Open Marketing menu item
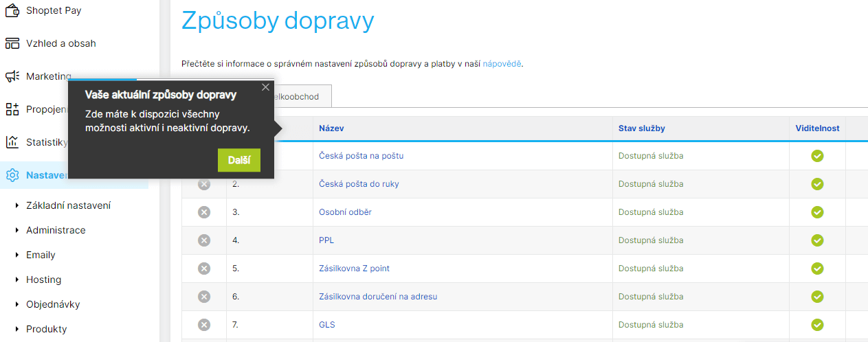The image size is (868, 342). click(x=49, y=76)
